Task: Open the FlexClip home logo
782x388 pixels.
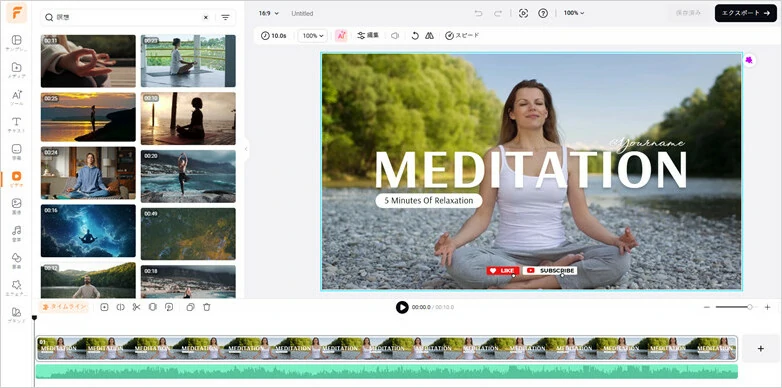Action: [x=16, y=12]
